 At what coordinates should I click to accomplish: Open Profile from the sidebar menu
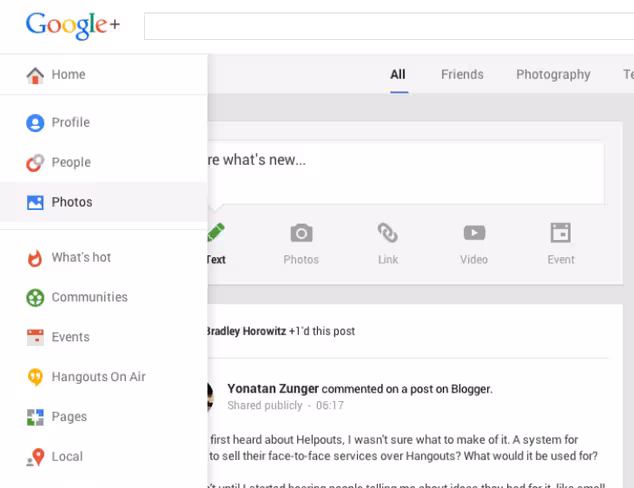pos(104,123)
